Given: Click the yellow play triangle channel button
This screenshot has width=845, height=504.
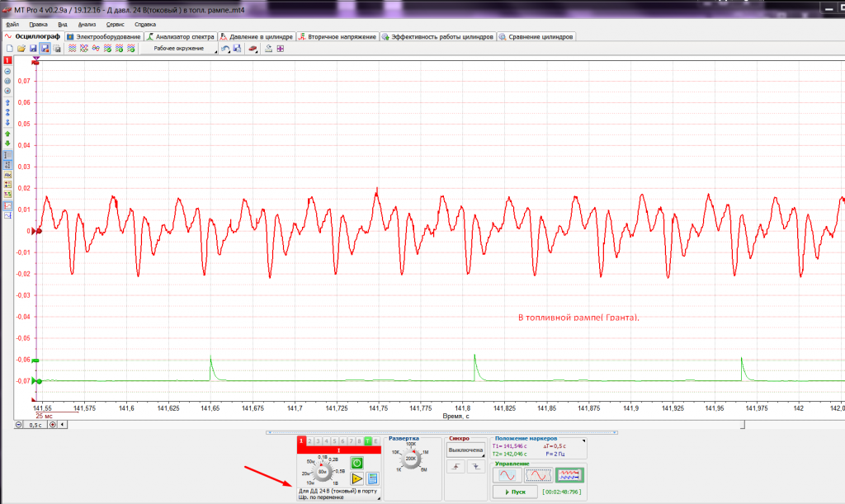Looking at the screenshot, I should 356,478.
